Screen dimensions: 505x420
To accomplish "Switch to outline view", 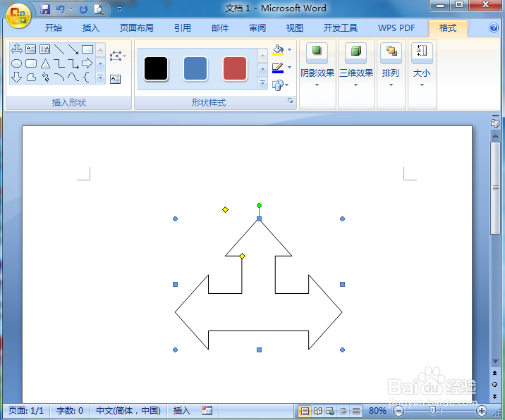I will [343, 411].
